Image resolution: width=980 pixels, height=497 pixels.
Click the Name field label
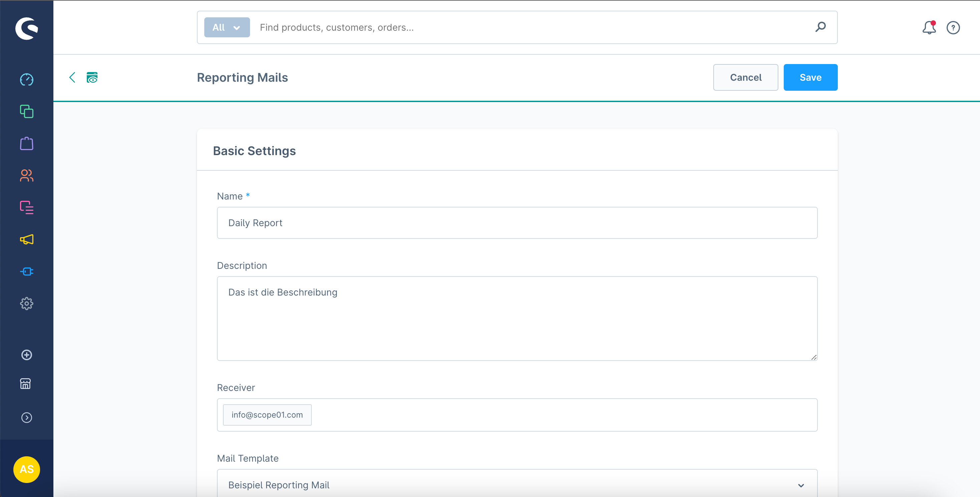point(230,196)
